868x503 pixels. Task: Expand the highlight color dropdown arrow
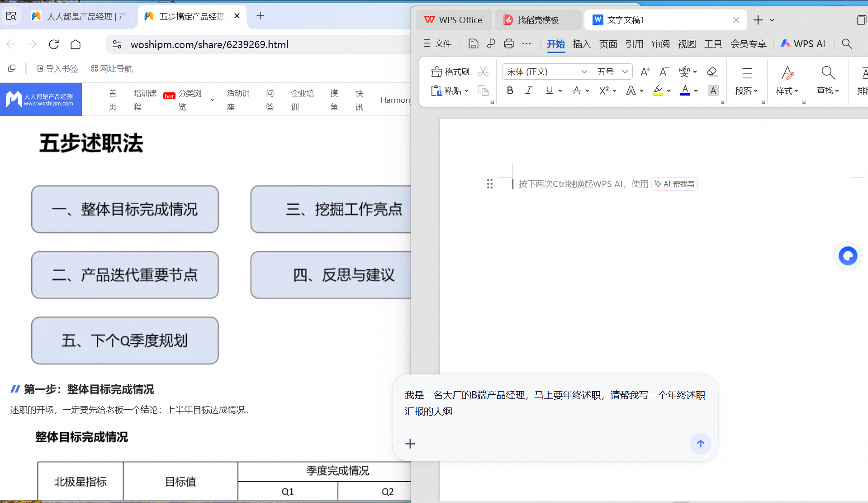[669, 91]
